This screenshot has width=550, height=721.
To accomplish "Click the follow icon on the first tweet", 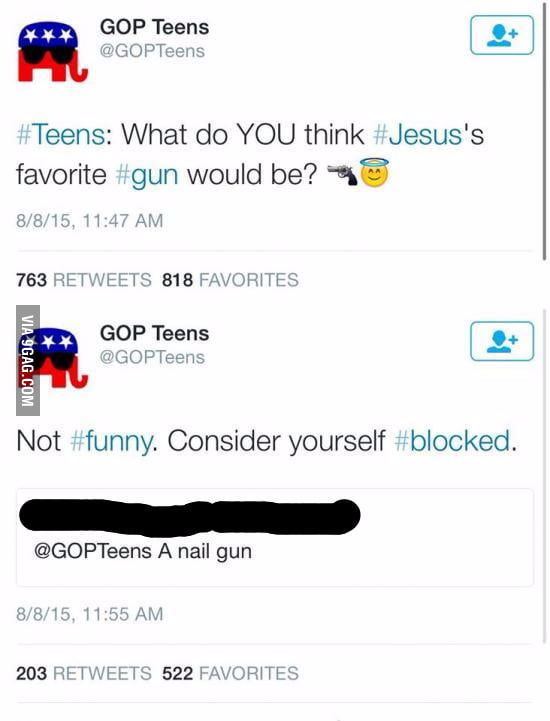I will pyautogui.click(x=502, y=35).
